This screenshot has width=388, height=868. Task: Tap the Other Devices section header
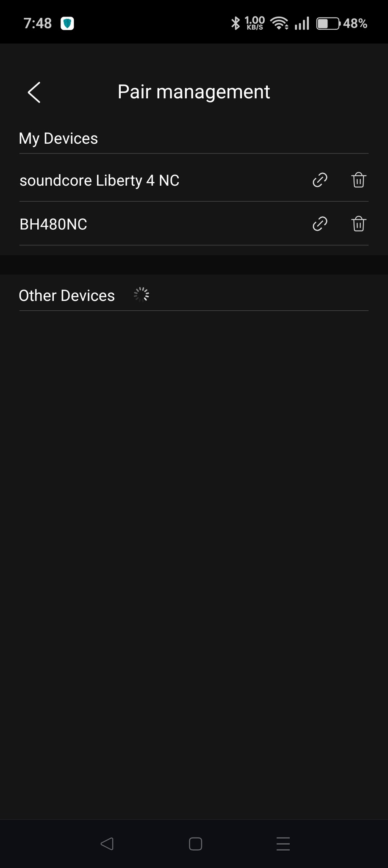click(67, 295)
